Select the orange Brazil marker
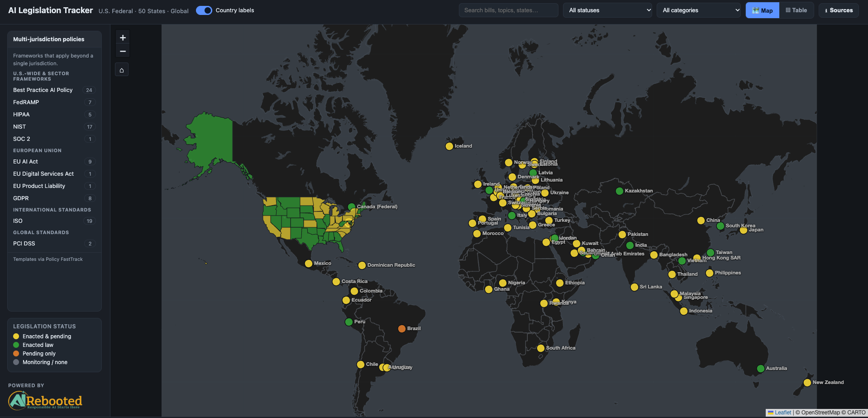868x418 pixels. (402, 329)
